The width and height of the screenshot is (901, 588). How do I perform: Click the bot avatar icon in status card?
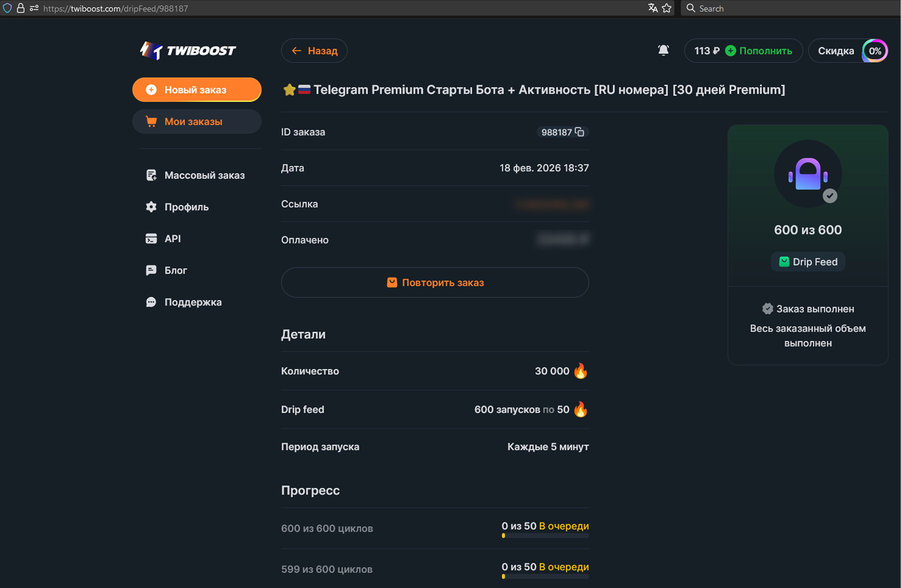[x=807, y=174]
